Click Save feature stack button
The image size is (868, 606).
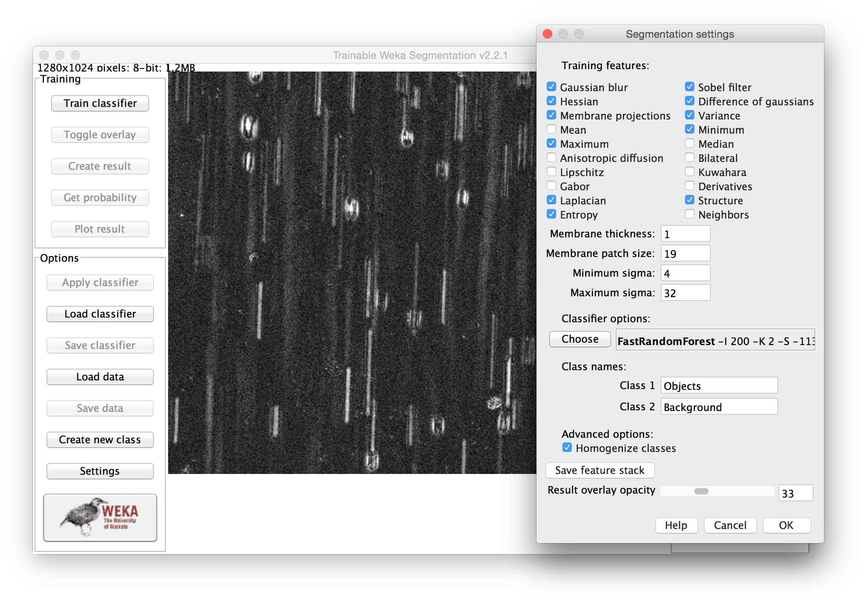[x=600, y=470]
